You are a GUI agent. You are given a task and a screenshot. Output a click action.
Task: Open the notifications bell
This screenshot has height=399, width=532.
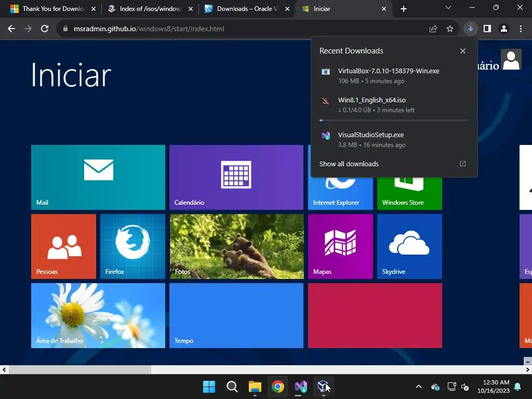518,387
